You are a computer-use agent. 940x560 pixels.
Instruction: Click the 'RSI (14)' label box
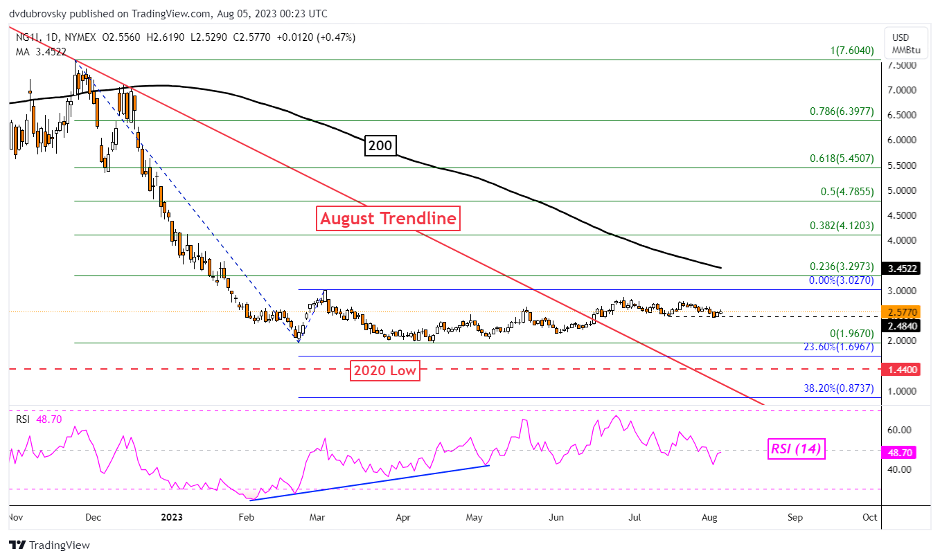click(x=796, y=449)
